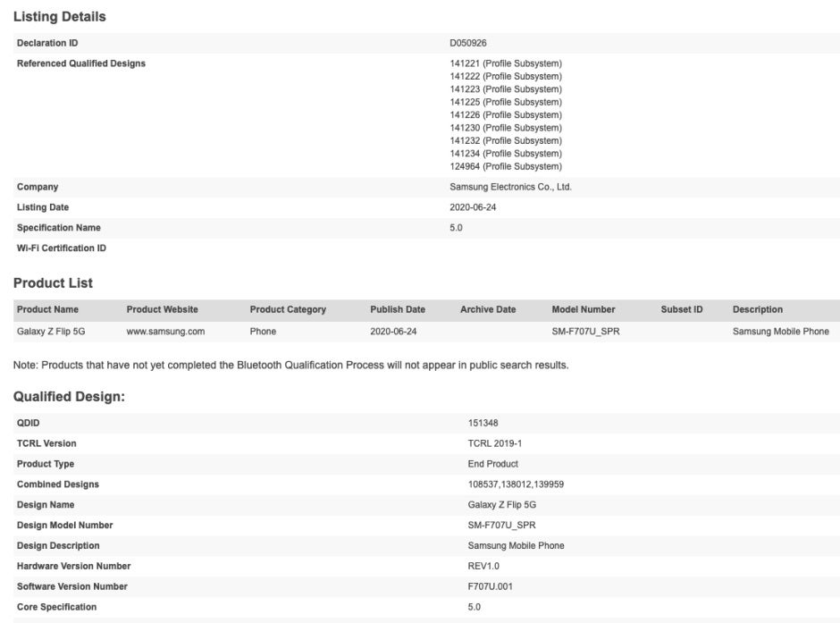Screen dimensions: 840x623
Task: Click the Specification Name value 5.0
Action: click(456, 228)
